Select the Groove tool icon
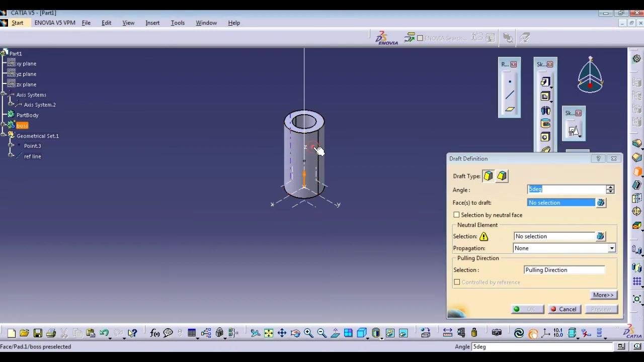Viewport: 644px width, 362px height. [x=545, y=124]
